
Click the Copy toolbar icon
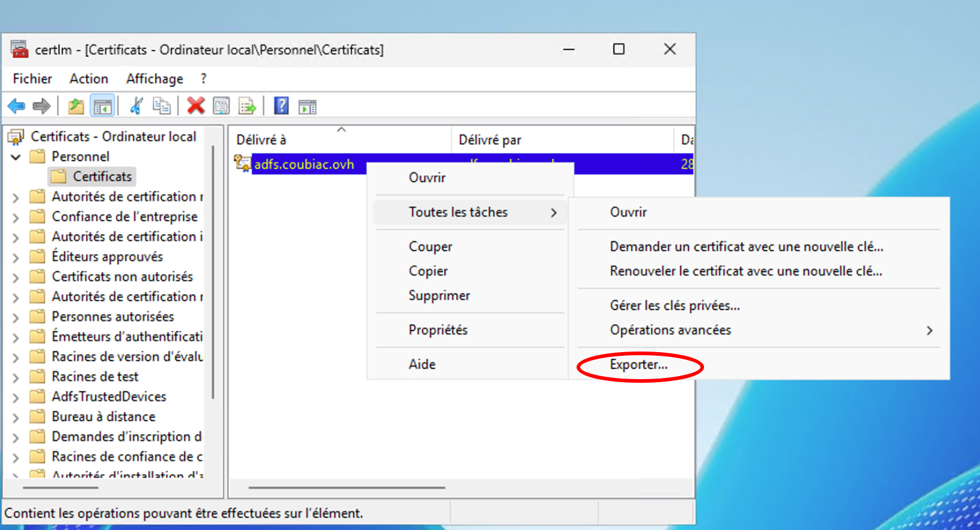pos(161,107)
